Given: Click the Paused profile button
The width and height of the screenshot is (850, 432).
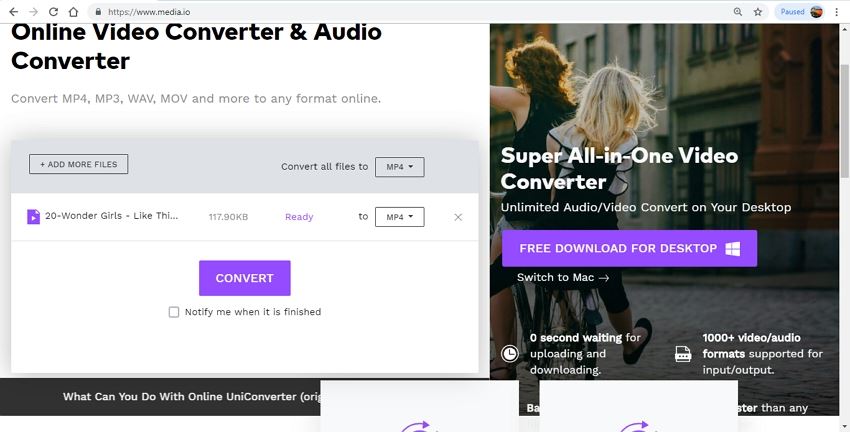Looking at the screenshot, I should pos(799,11).
